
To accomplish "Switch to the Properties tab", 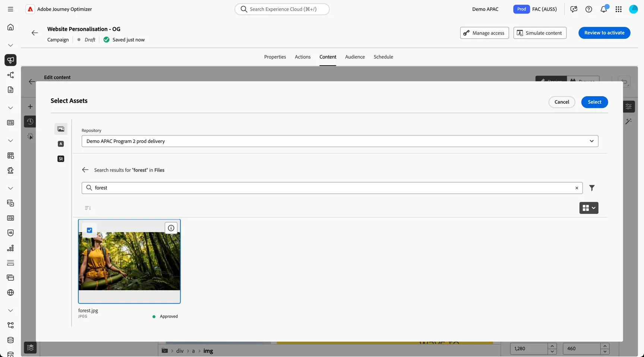I will 275,57.
